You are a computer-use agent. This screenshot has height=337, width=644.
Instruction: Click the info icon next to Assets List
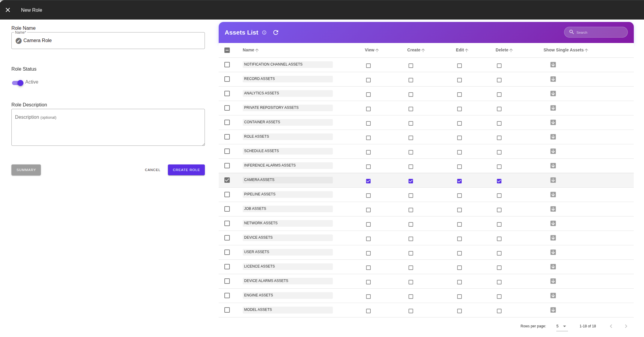pyautogui.click(x=264, y=32)
